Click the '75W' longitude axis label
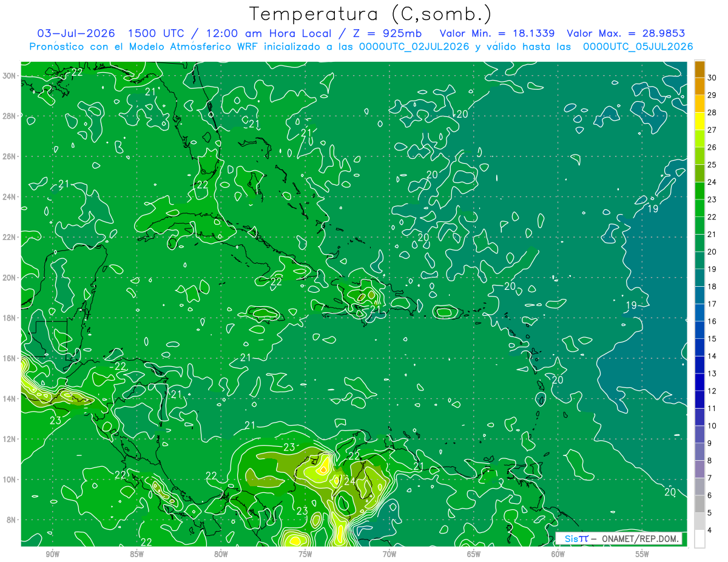 pos(305,554)
